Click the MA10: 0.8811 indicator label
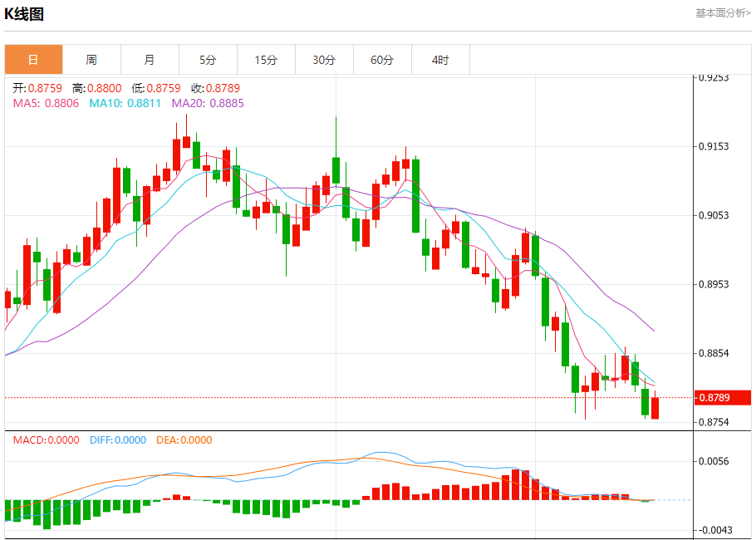 (x=125, y=103)
